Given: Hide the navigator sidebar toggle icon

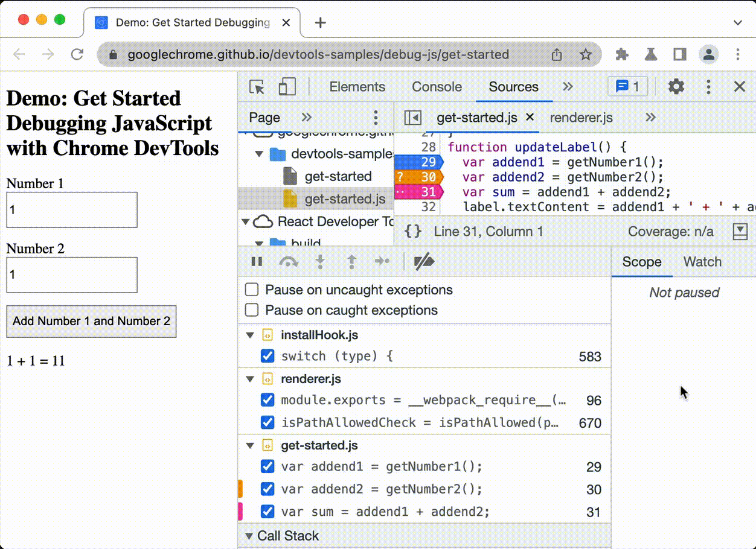Looking at the screenshot, I should 412,117.
